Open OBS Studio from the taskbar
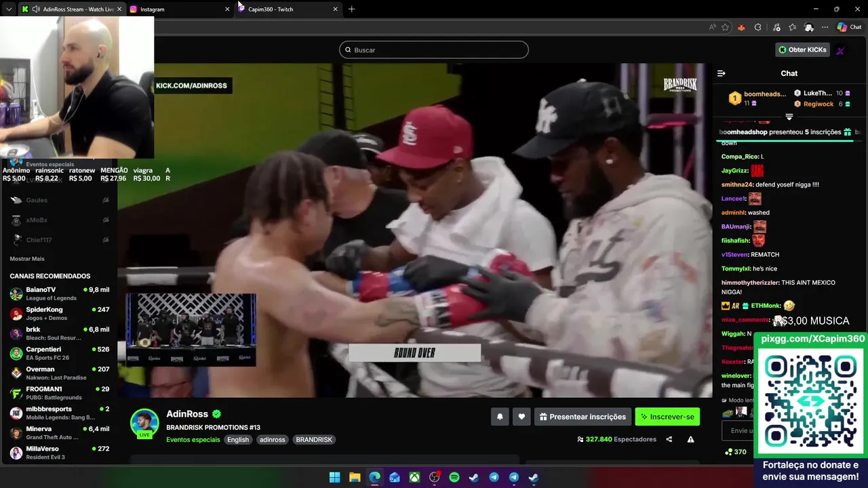This screenshot has height=488, width=868. [435, 477]
